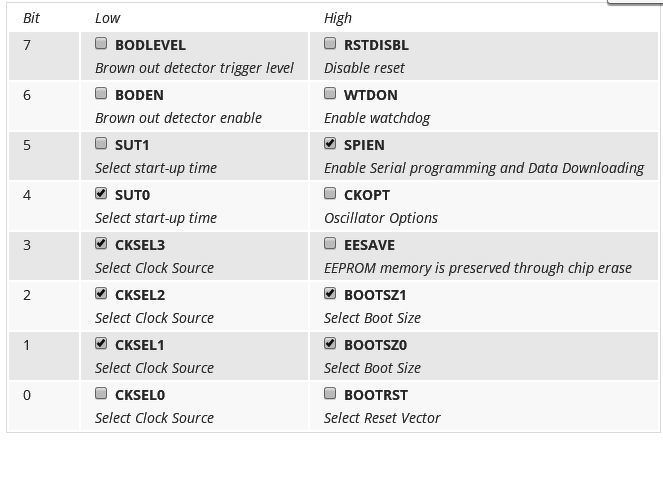Viewport: 663px width, 477px height.
Task: Check the RSTDISBL fuse bit
Action: pos(330,44)
